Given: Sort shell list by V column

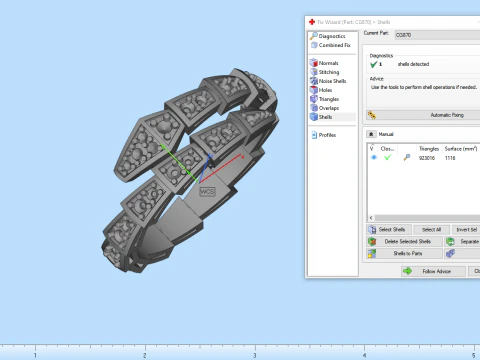Looking at the screenshot, I should [373, 149].
